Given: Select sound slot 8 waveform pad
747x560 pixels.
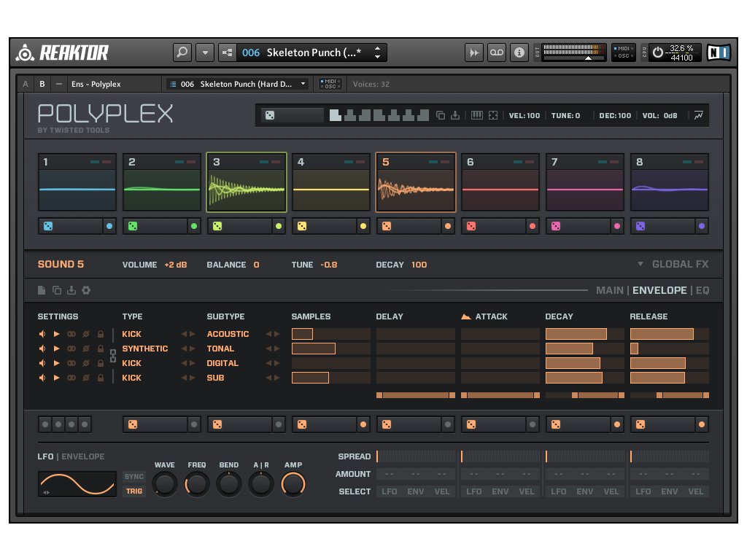Looking at the screenshot, I should pos(669,189).
